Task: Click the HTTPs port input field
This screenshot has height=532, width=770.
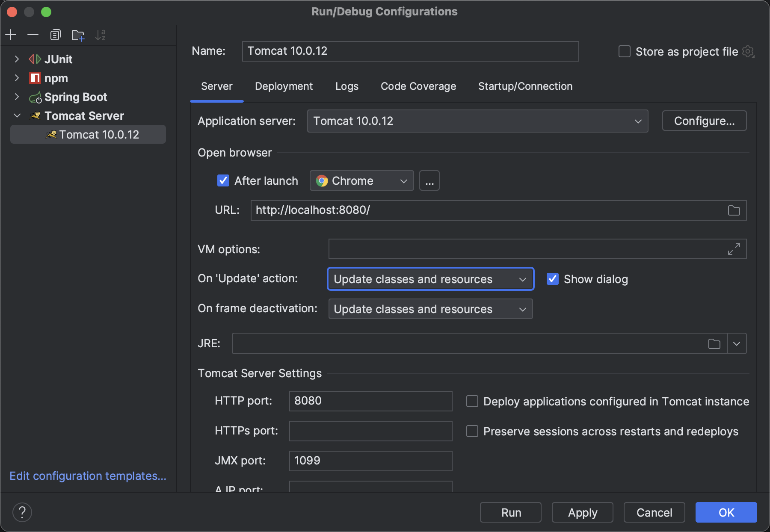Action: click(370, 431)
